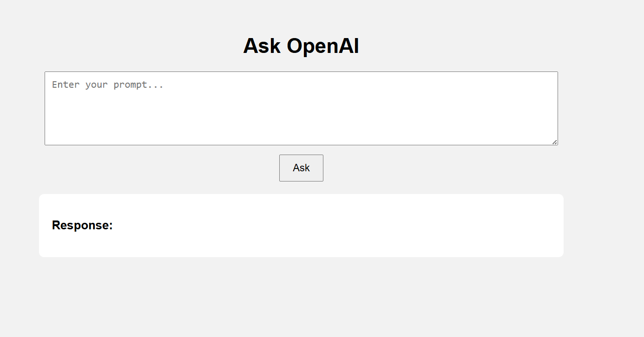This screenshot has height=337, width=644.
Task: Click the 'Ask' label text on the button
Action: [x=301, y=168]
